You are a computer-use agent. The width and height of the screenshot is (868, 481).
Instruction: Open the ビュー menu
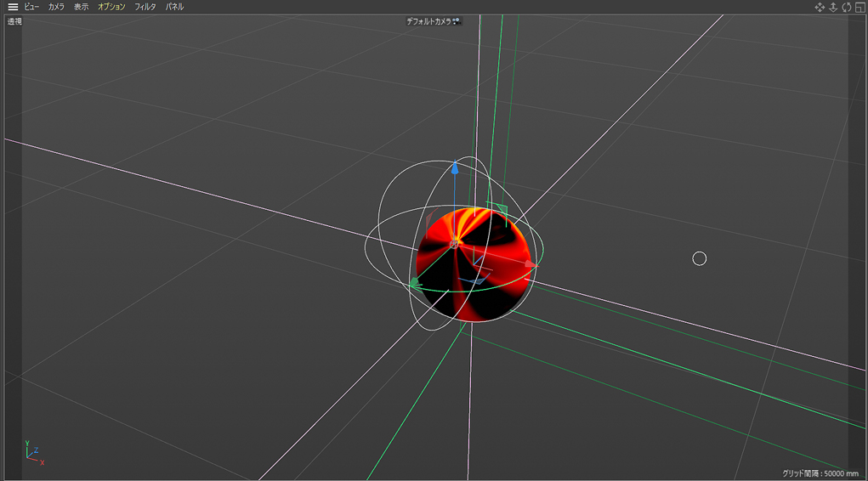(31, 7)
